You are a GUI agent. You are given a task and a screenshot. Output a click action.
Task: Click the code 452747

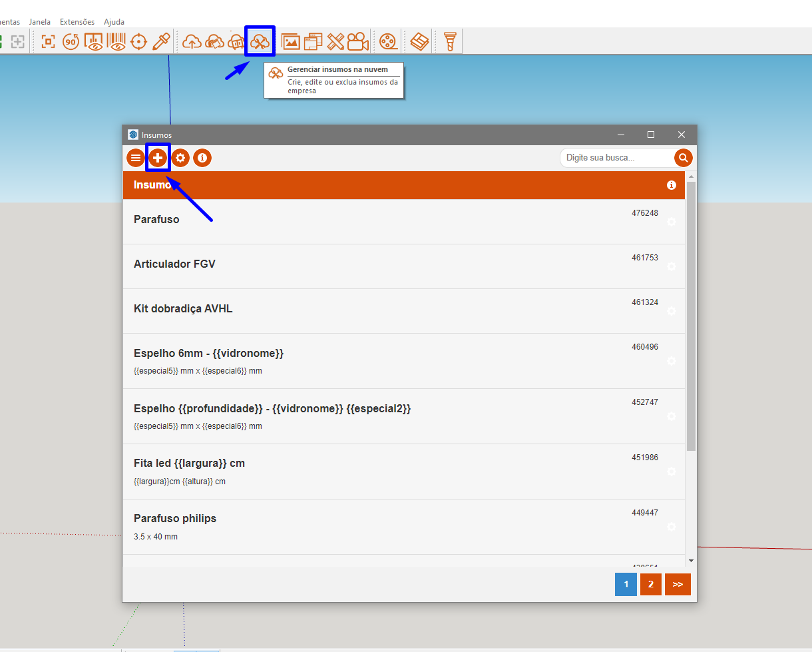pos(645,402)
